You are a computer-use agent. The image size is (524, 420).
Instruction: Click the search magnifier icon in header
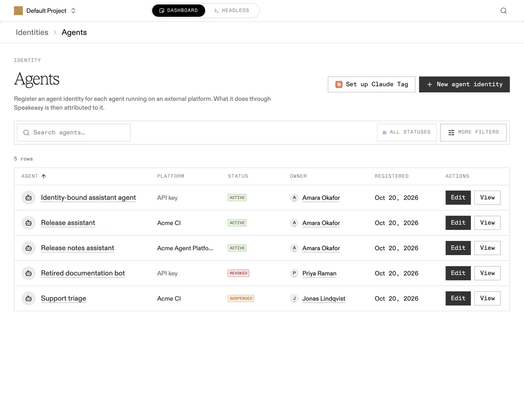(x=504, y=11)
